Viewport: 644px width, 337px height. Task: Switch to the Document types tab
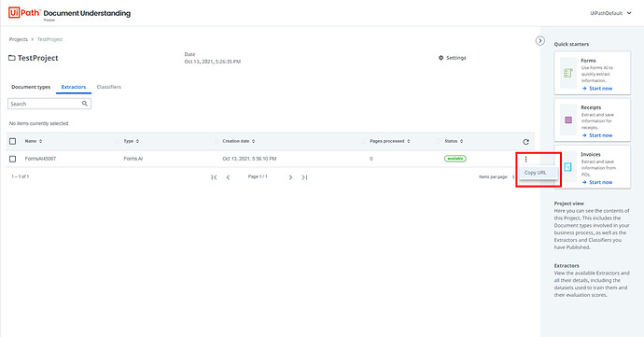[31, 87]
